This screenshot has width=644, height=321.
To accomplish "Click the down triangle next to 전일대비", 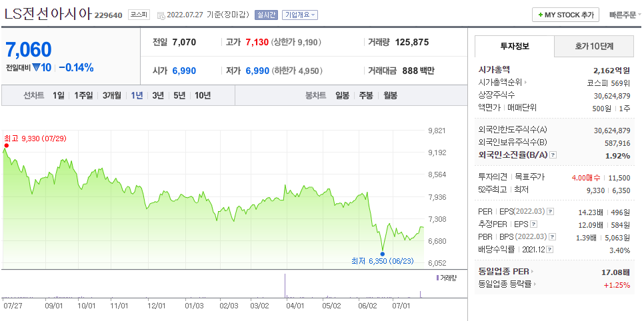I will tap(36, 68).
